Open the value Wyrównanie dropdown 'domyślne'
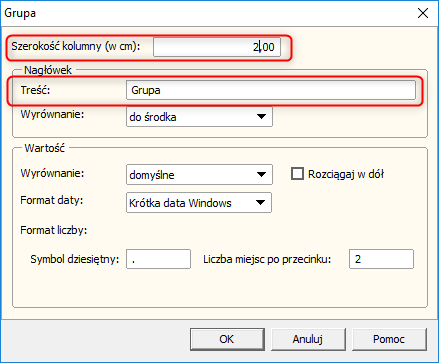 [199, 174]
